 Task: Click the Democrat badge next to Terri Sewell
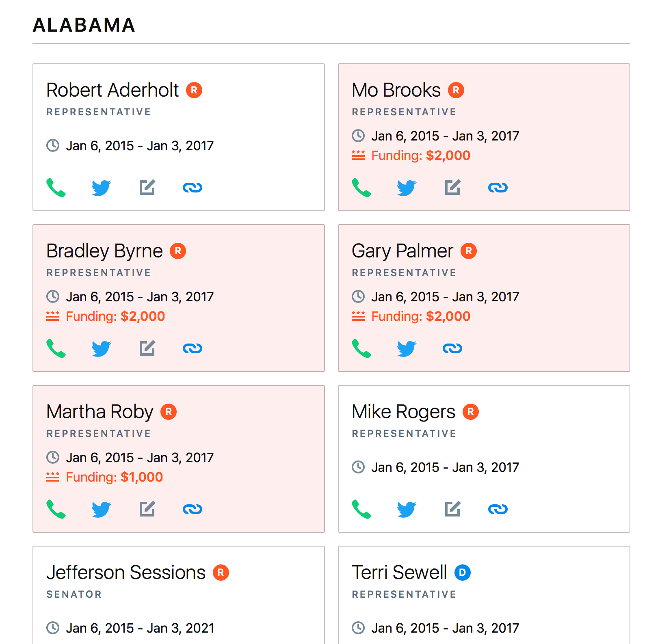pyautogui.click(x=462, y=573)
